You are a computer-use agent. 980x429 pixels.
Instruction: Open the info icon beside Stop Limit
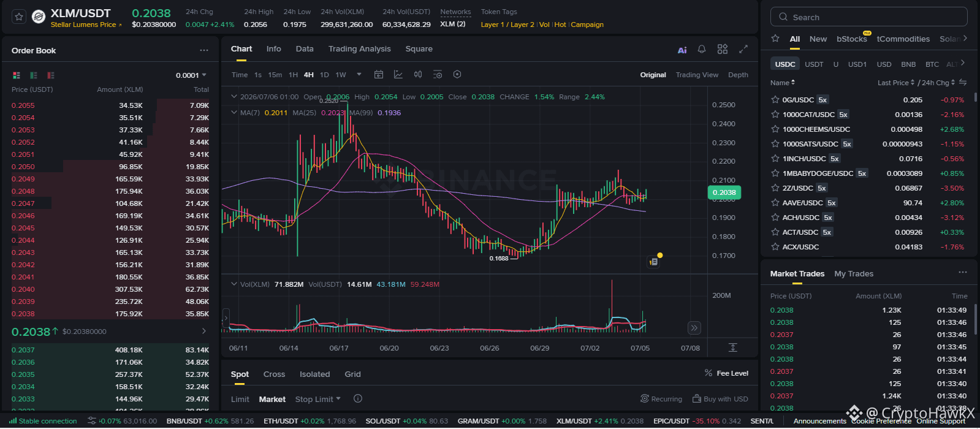tap(358, 398)
